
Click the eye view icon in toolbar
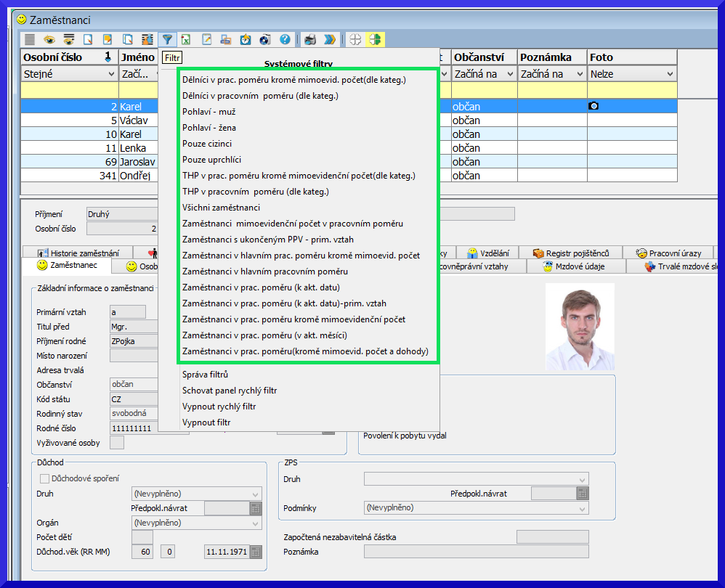pos(49,39)
